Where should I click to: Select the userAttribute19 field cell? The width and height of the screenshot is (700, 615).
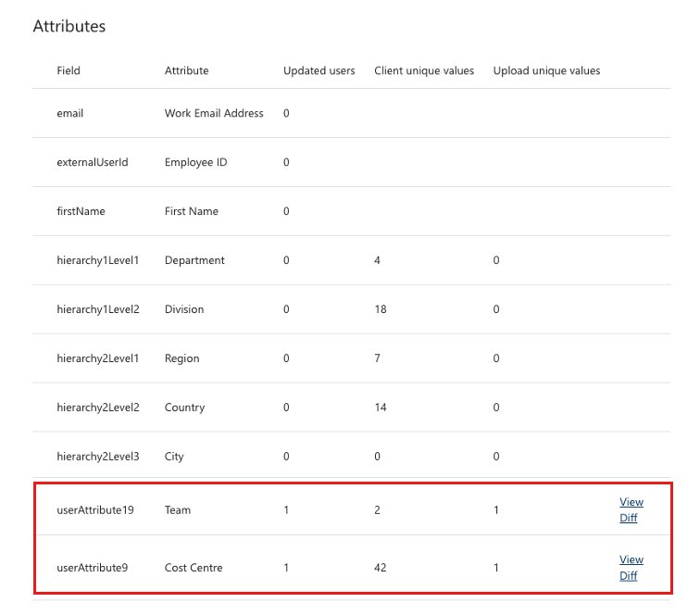(x=94, y=509)
